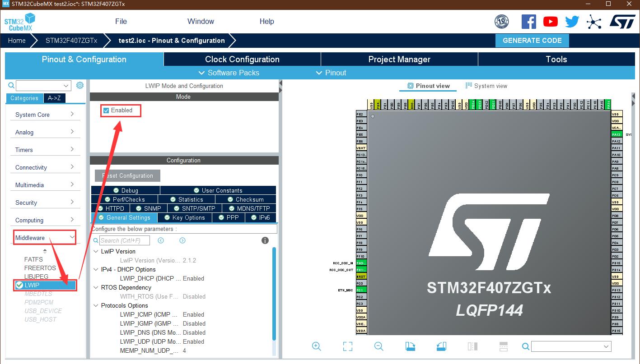Select FATFS in Middleware list
This screenshot has height=364, width=640.
click(x=33, y=259)
